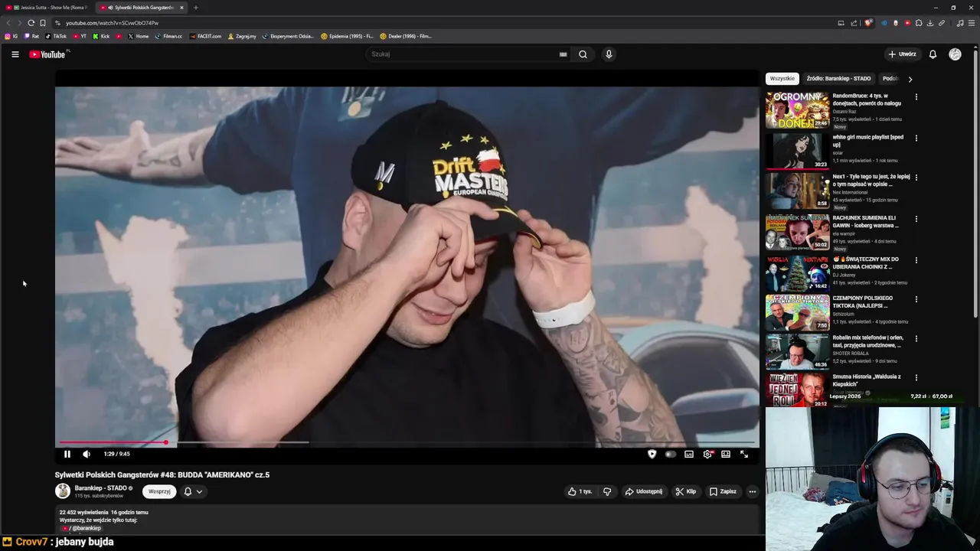Viewport: 980px width, 551px height.
Task: Open RandomBruce OGROMNY DONEJT thumbnail
Action: [x=797, y=109]
